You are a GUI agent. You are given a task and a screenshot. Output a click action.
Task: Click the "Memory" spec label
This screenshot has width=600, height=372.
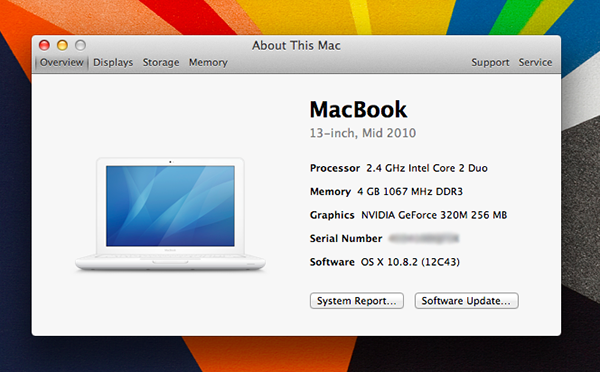(330, 191)
